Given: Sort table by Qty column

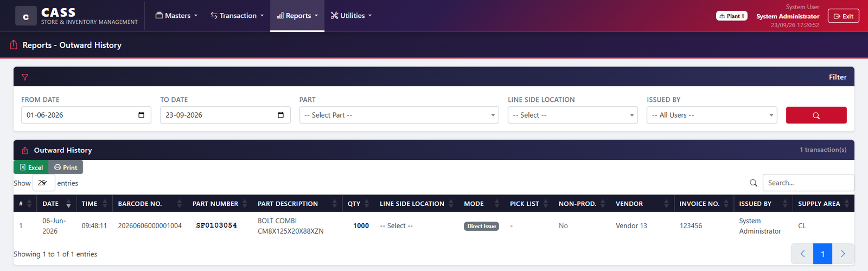Looking at the screenshot, I should 358,203.
